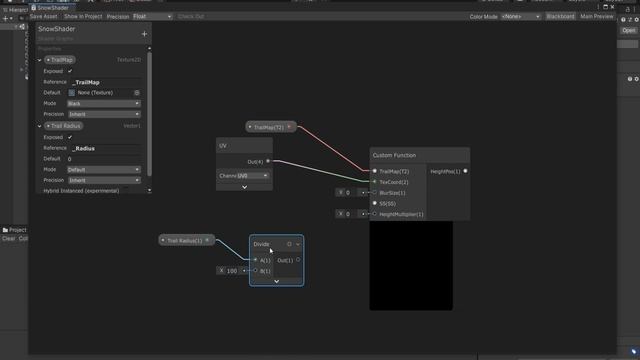
Task: Open the Project tab
Action: coord(14,230)
